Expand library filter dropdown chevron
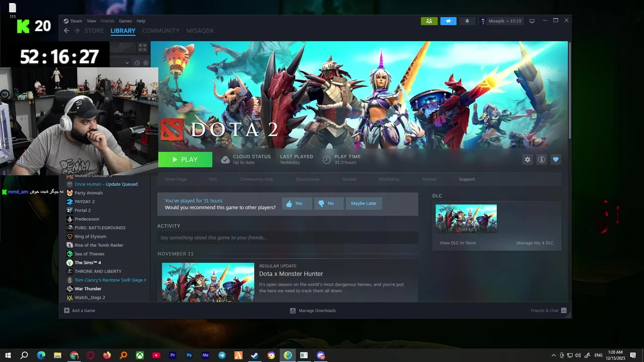Image resolution: width=644 pixels, height=362 pixels. coord(127,63)
